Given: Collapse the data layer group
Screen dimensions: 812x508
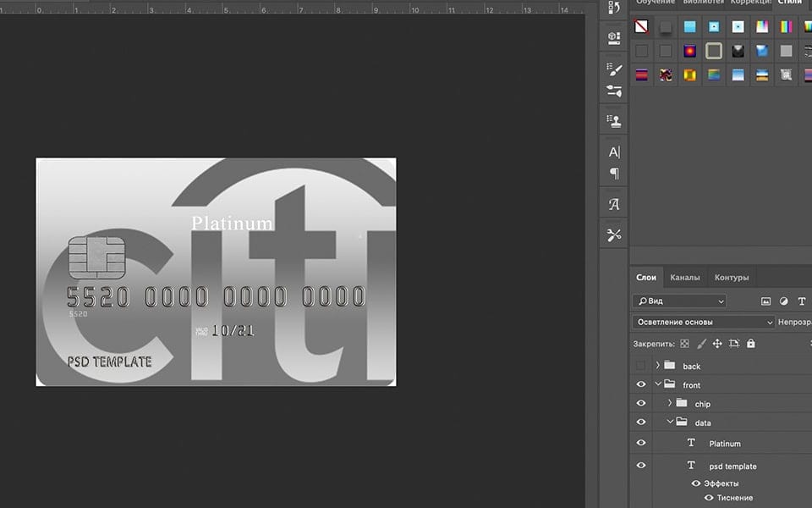Looking at the screenshot, I should coord(670,422).
